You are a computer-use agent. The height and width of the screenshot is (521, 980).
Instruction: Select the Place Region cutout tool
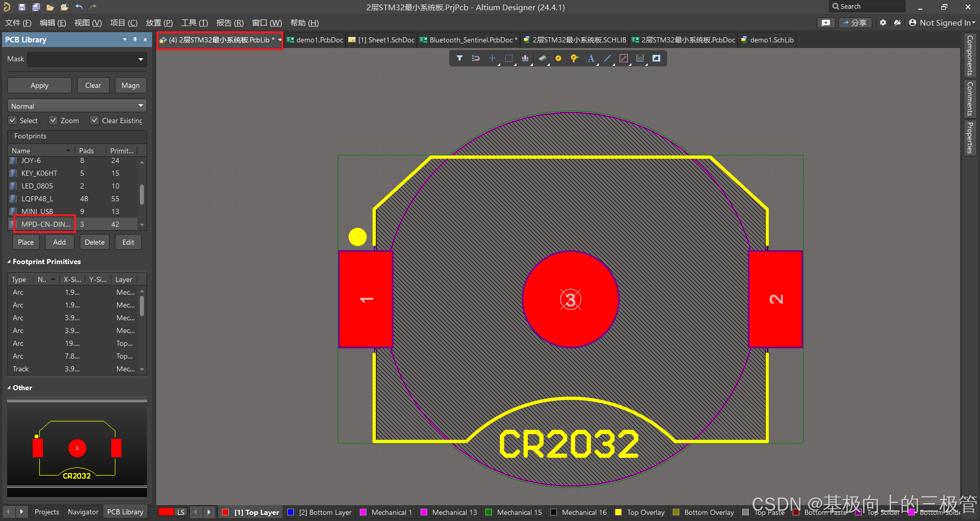point(656,58)
